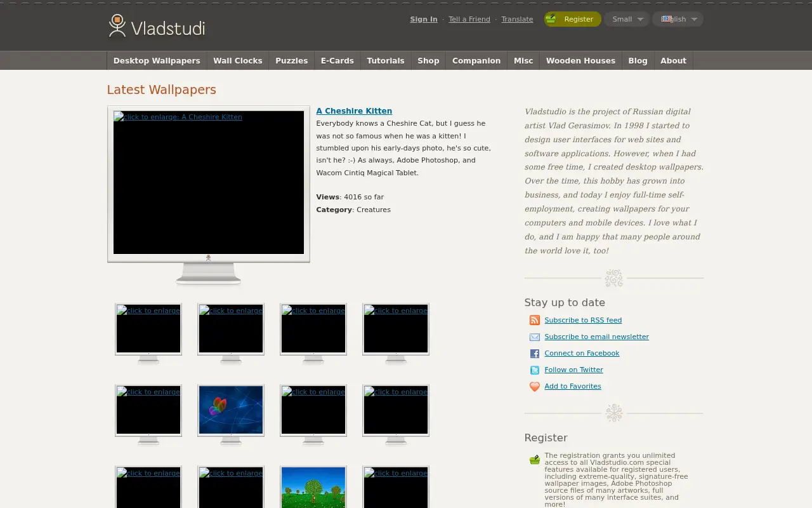Screen dimensions: 812x508
Task: Select E-Cards in navigation bar
Action: click(337, 61)
